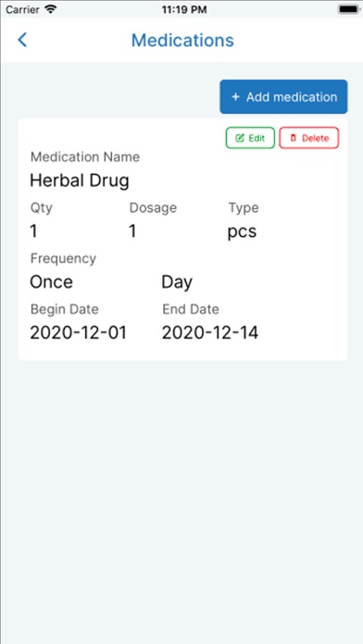Tap the Dosage value 1
Viewport: 363px width, 644px height.
tap(132, 231)
